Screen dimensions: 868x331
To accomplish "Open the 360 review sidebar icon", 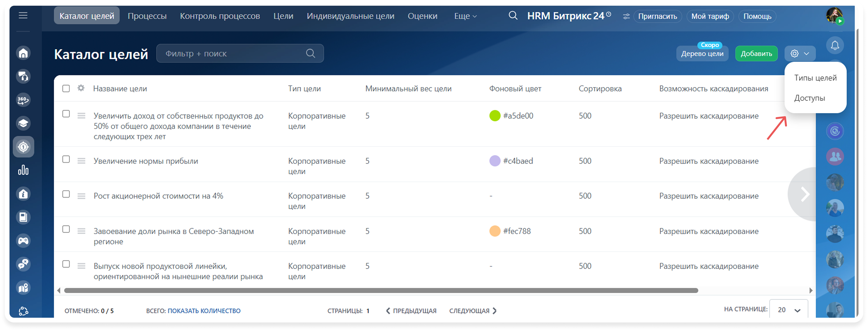I will click(x=23, y=100).
